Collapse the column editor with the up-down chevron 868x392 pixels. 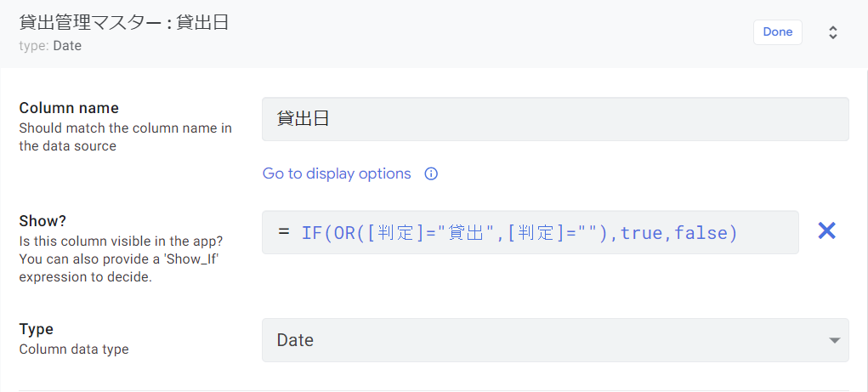pyautogui.click(x=833, y=32)
